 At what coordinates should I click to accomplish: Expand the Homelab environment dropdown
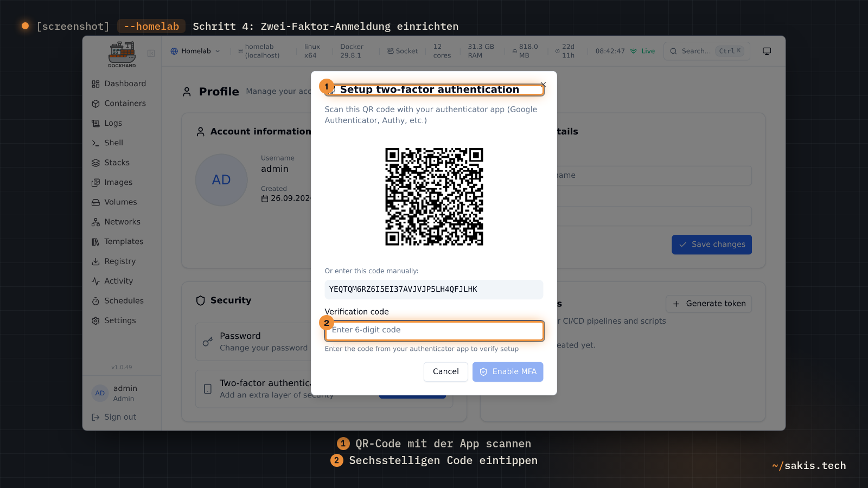coord(195,51)
